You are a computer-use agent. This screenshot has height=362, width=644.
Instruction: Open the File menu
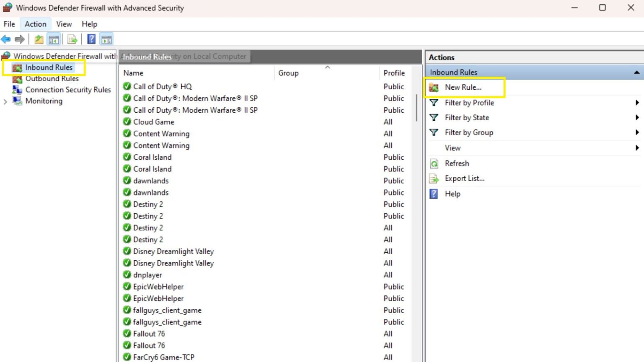pos(9,24)
